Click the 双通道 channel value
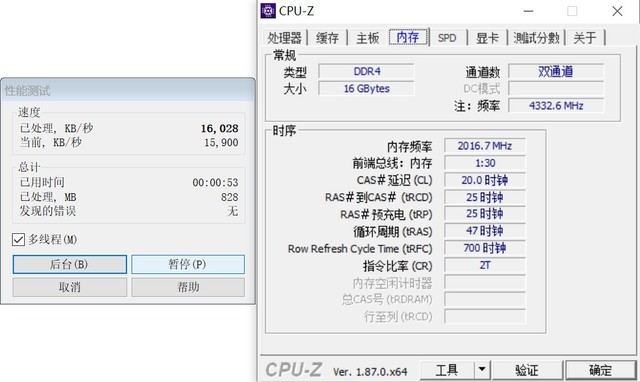Viewport: 640px width, 382px height. pos(556,71)
